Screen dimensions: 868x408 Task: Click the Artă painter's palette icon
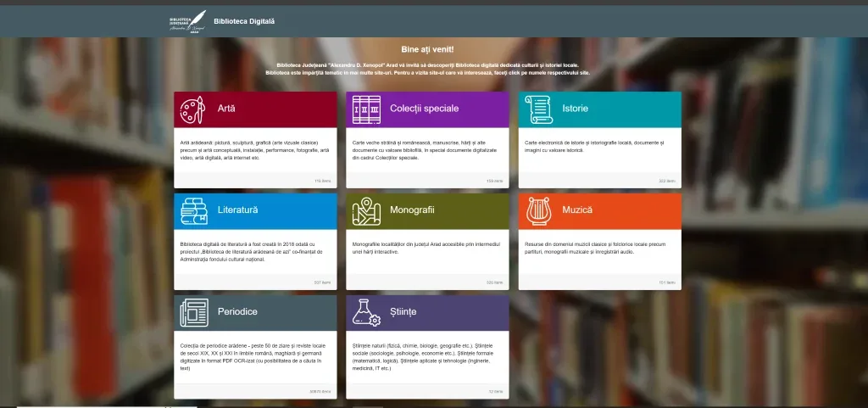192,109
